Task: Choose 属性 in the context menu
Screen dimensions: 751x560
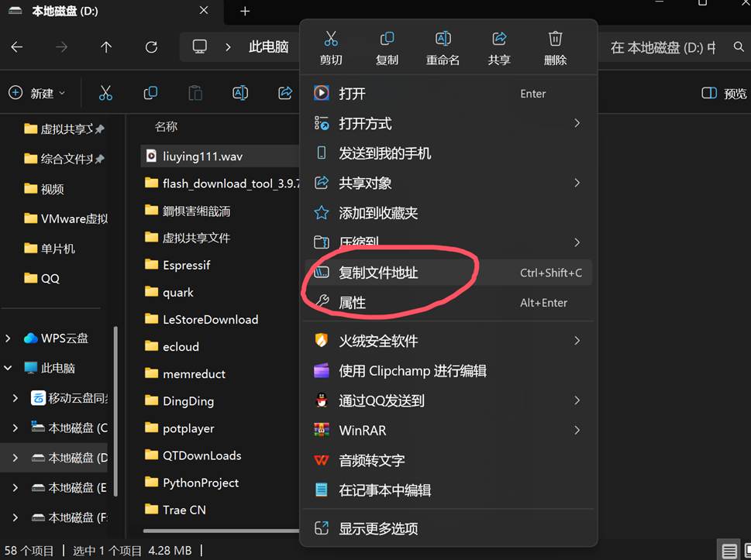Action: pyautogui.click(x=352, y=303)
